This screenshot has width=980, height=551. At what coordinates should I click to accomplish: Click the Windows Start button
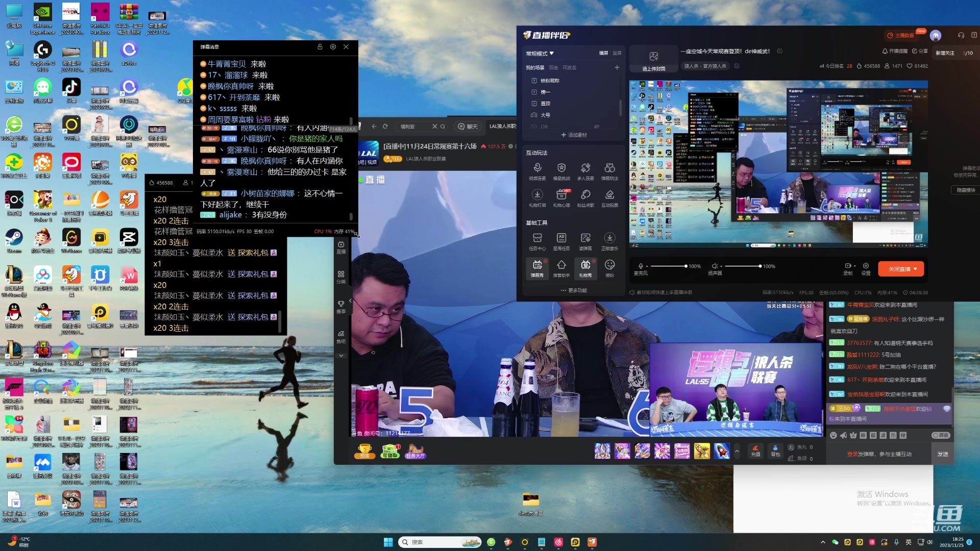pyautogui.click(x=388, y=542)
